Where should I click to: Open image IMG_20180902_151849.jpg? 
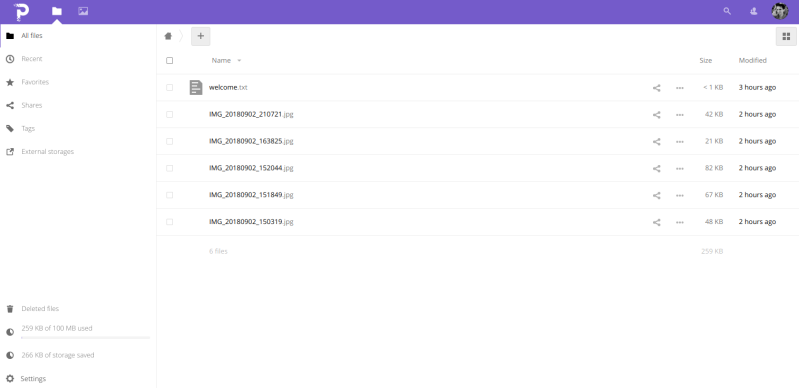(x=251, y=195)
